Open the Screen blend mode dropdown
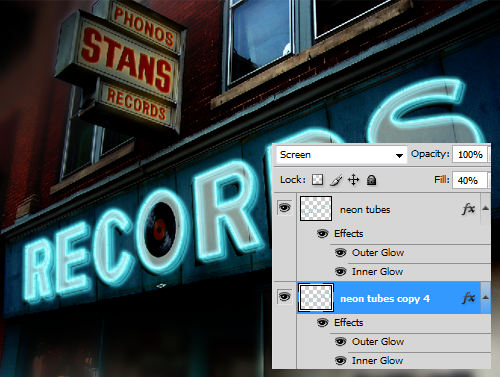 (x=341, y=155)
